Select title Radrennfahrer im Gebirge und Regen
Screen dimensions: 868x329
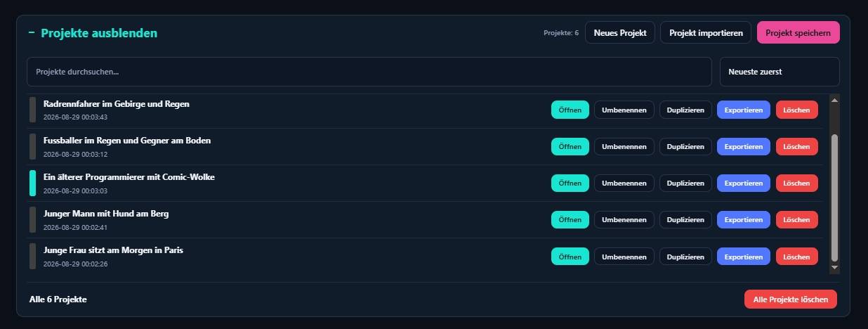coord(117,104)
